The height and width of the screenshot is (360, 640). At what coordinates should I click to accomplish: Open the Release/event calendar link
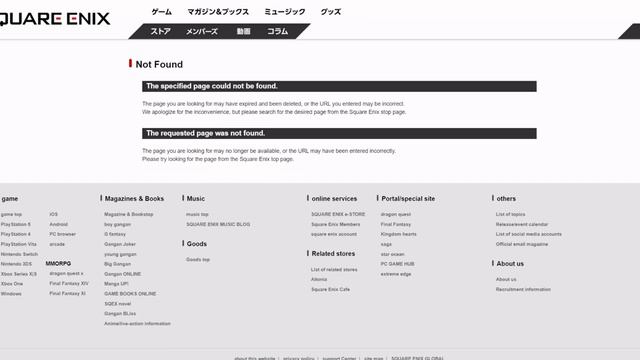tap(522, 224)
